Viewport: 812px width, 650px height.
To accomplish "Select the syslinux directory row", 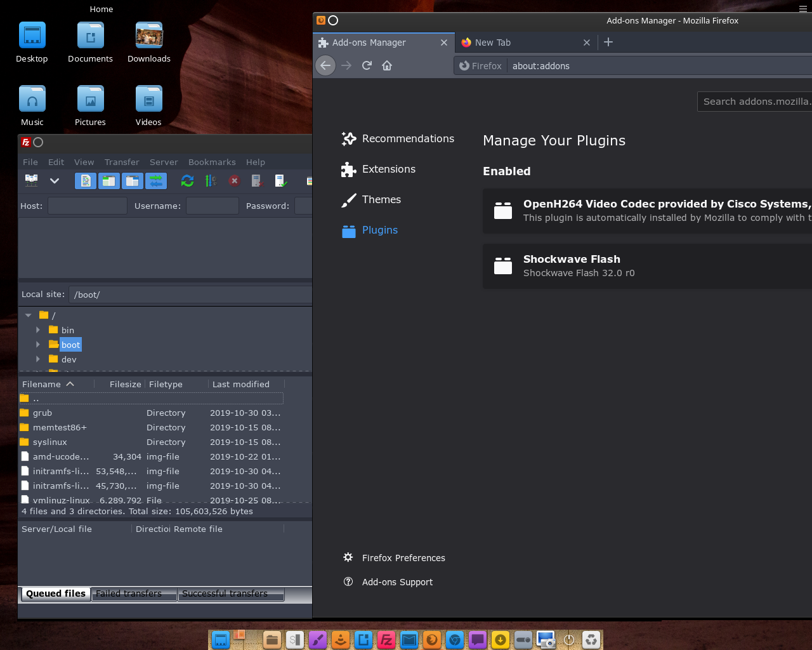I will 151,442.
